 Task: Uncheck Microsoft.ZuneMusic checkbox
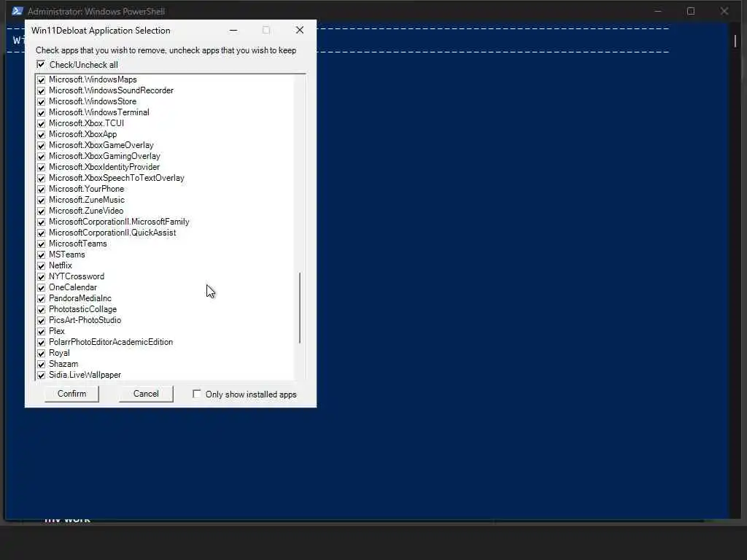click(42, 201)
